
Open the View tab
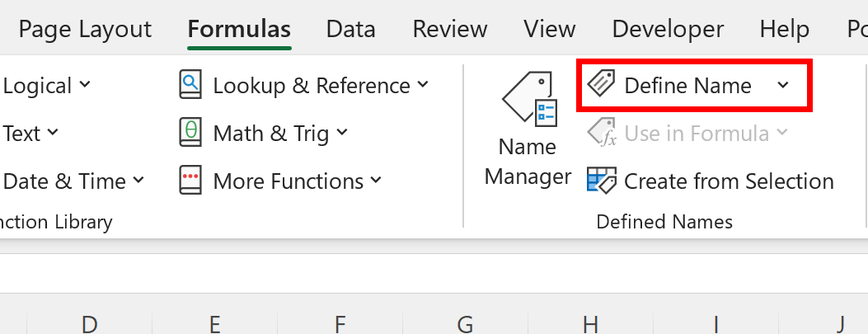(550, 29)
